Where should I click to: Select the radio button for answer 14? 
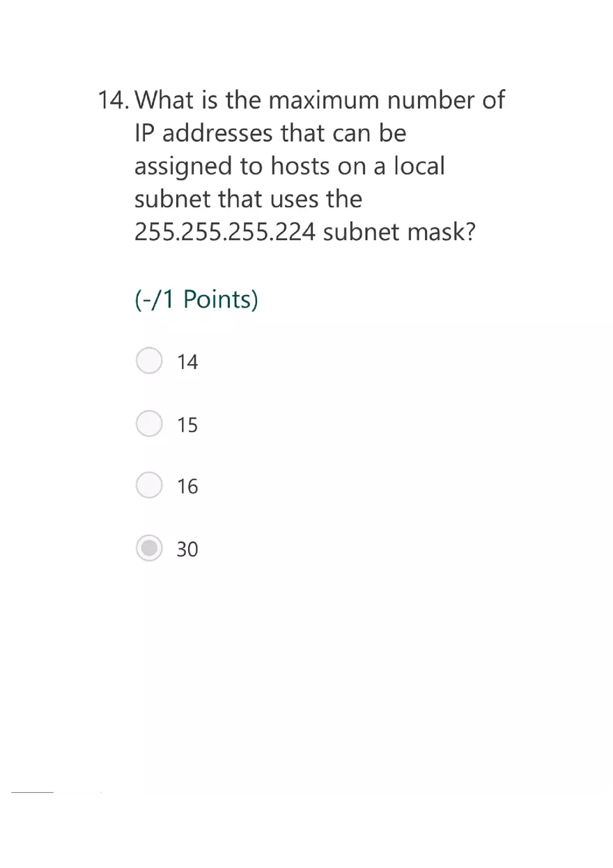tap(149, 361)
